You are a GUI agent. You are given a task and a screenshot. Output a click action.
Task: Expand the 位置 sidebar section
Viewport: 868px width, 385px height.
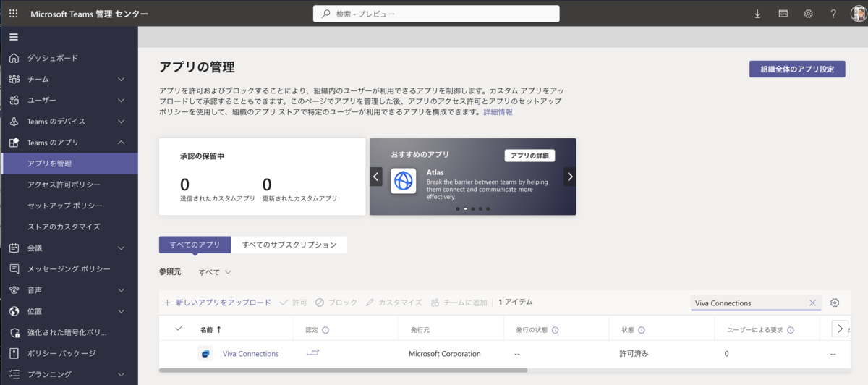point(121,311)
